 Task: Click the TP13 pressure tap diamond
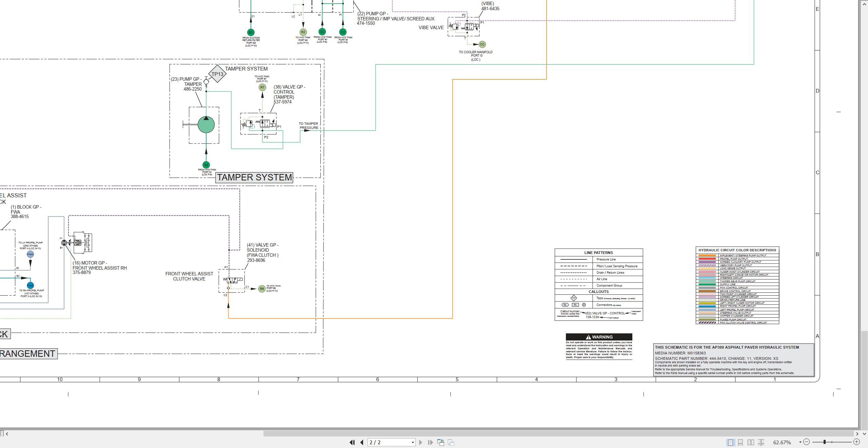tap(217, 74)
